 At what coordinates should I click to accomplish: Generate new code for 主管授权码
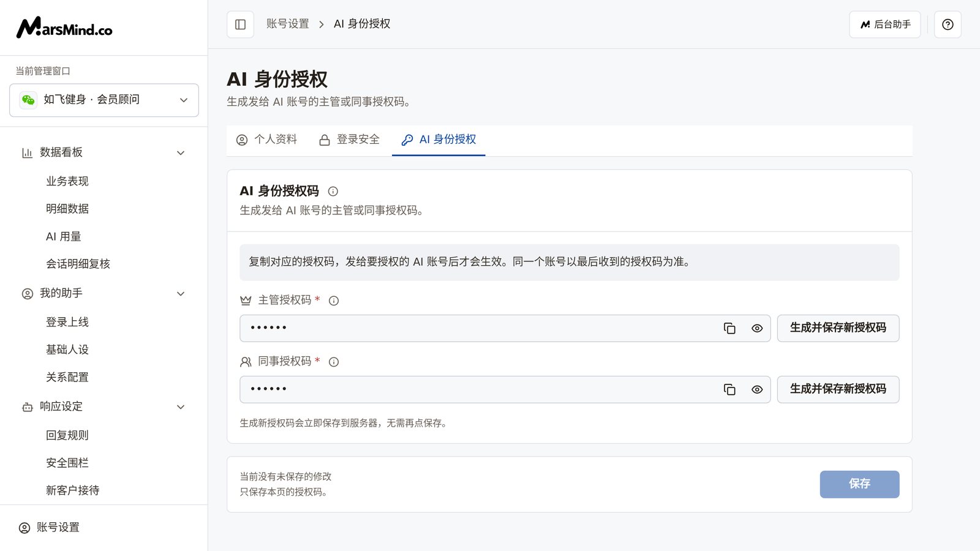tap(838, 328)
